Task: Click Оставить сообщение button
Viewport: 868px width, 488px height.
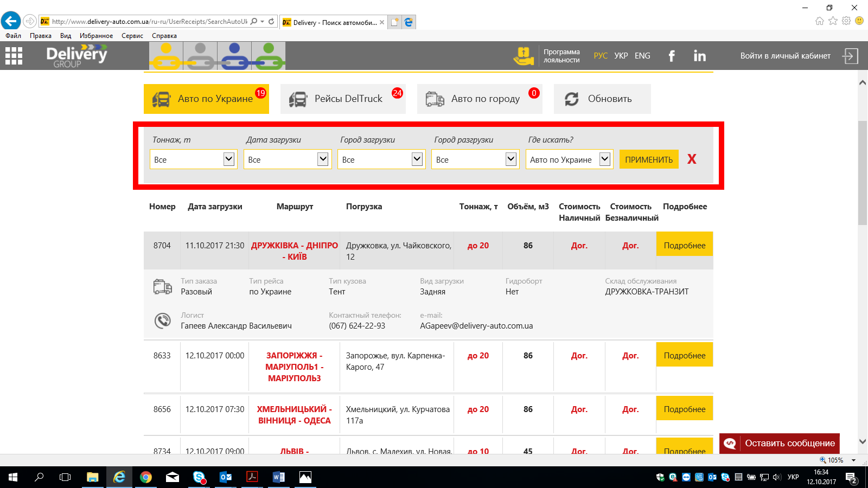Action: click(780, 443)
